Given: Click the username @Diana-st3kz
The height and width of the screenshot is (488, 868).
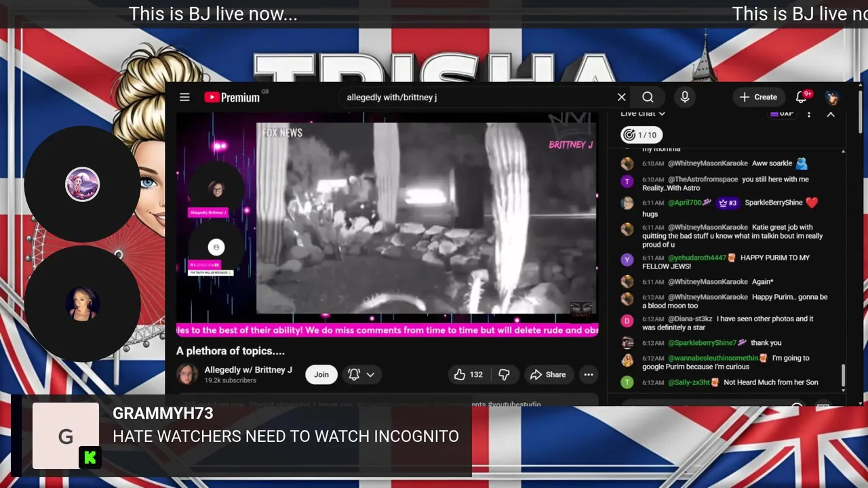Looking at the screenshot, I should pyautogui.click(x=690, y=319).
